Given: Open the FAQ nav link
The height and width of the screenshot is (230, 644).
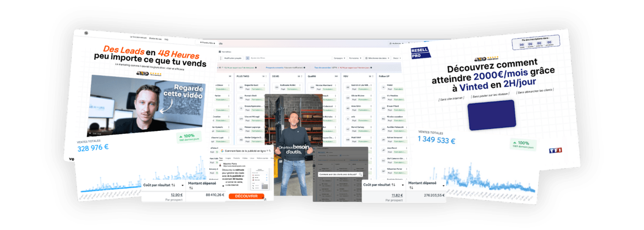Looking at the screenshot, I should (166, 40).
